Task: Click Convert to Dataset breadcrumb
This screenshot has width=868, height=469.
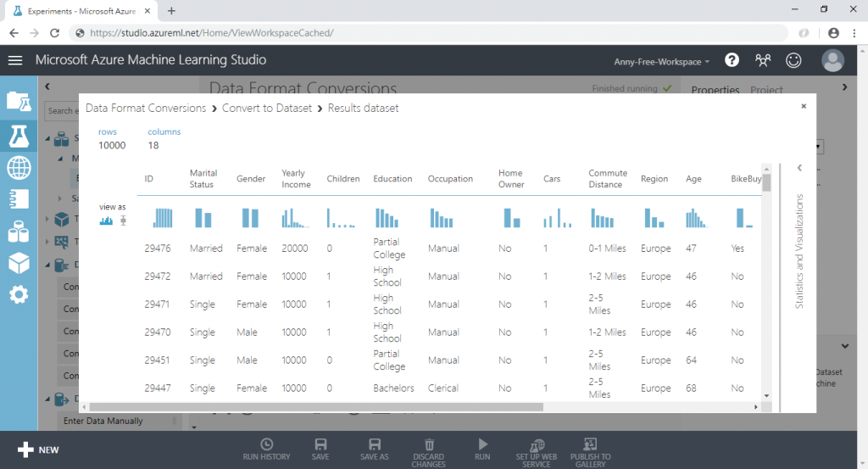Action: click(267, 108)
